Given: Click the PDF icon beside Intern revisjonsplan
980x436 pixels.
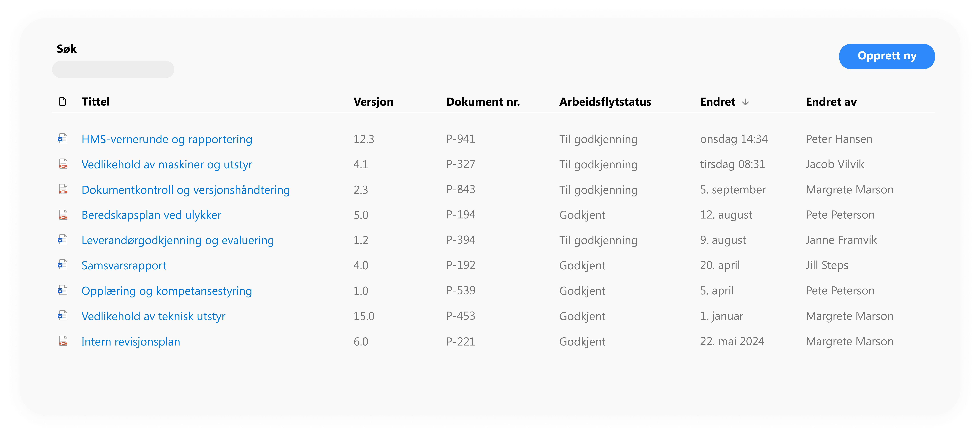Looking at the screenshot, I should 63,341.
